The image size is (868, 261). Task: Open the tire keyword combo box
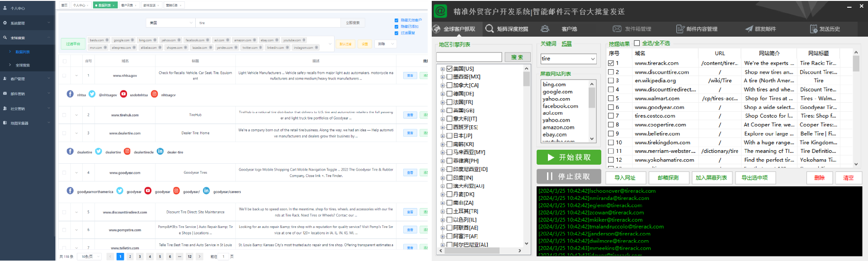tap(568, 59)
